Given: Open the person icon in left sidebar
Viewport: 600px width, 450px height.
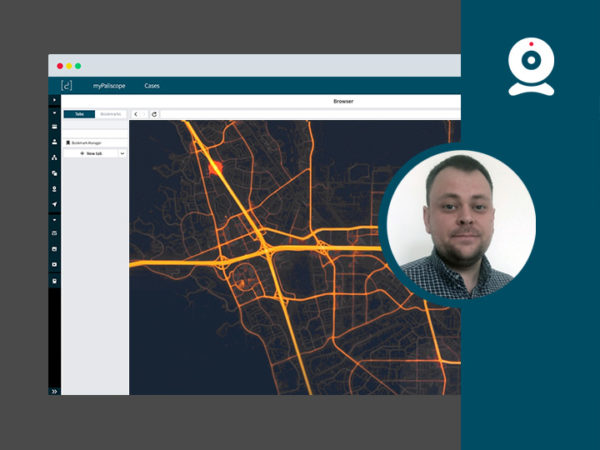Looking at the screenshot, I should (54, 142).
